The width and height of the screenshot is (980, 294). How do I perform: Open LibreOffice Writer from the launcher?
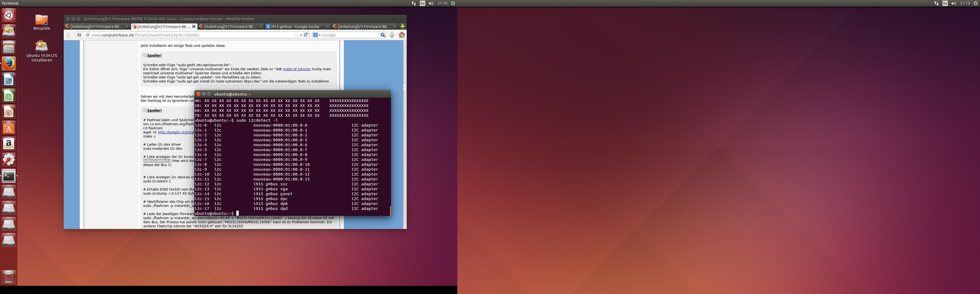9,79
